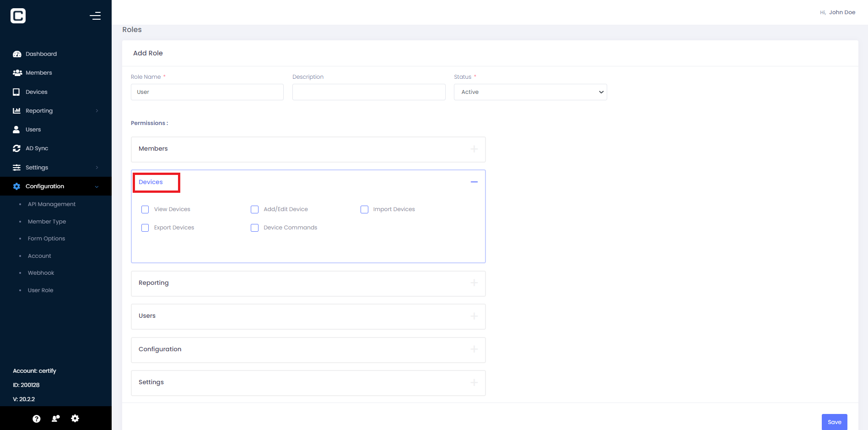Viewport: 868px width, 430px height.
Task: Focus the Description input field
Action: point(369,92)
